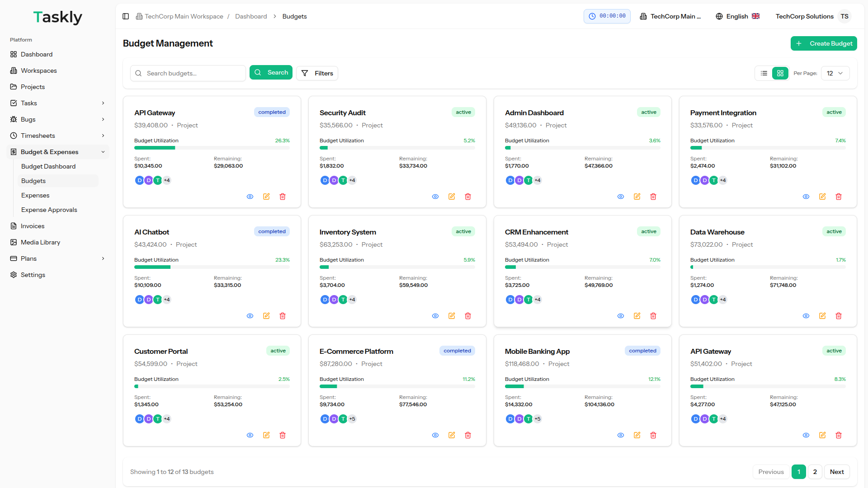Edit the Mobile Banking App budget

637,435
